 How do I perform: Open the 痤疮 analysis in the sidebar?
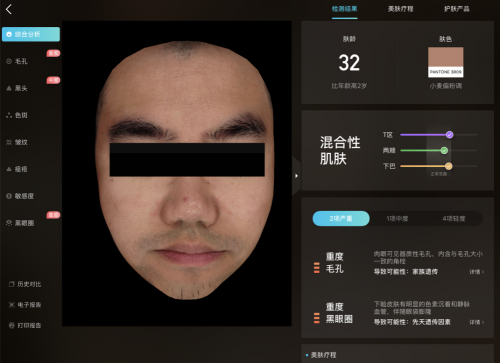click(x=17, y=169)
